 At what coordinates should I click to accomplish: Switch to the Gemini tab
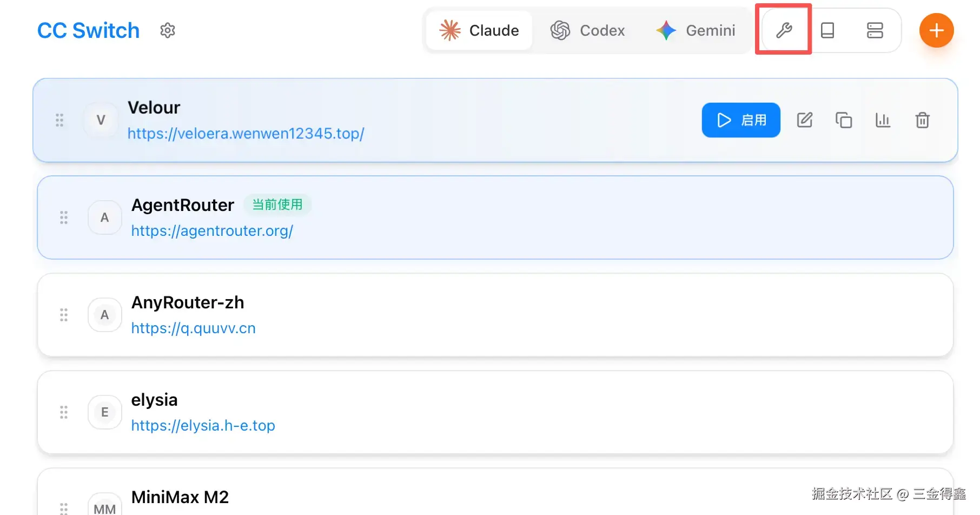[x=696, y=30]
